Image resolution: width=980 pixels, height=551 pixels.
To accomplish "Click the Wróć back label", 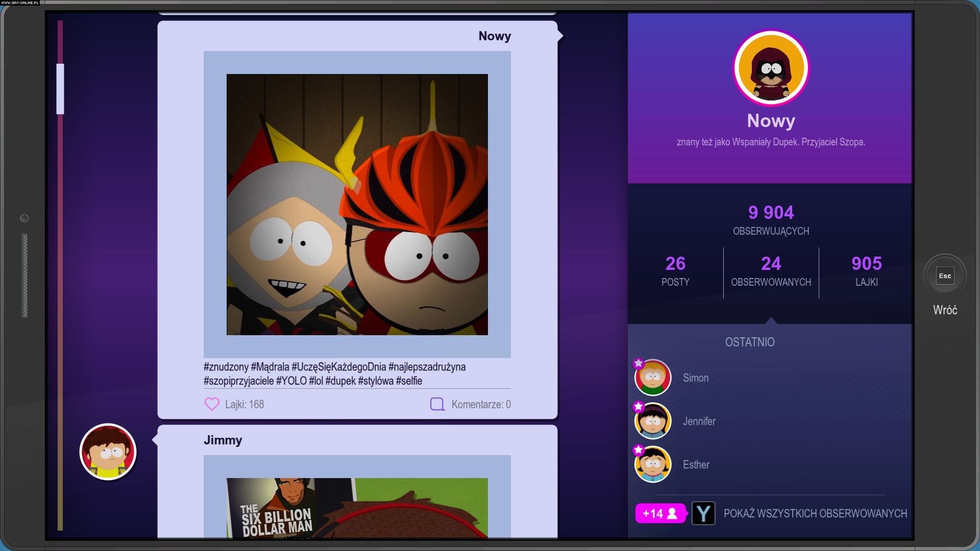I will [945, 310].
